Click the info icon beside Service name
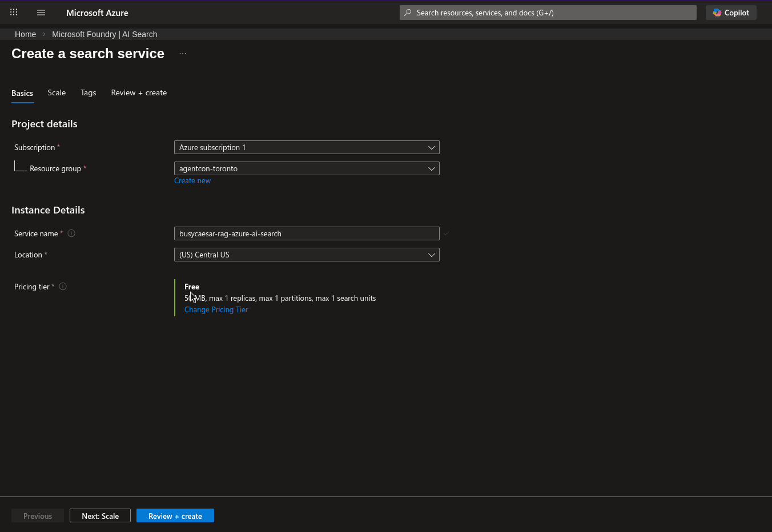The height and width of the screenshot is (532, 772). click(x=71, y=233)
